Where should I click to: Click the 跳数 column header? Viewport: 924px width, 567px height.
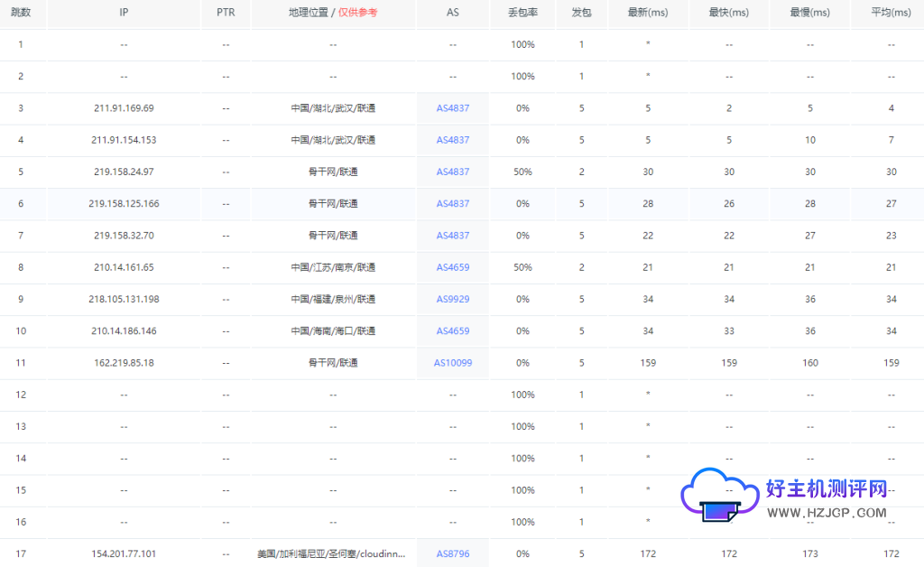click(x=21, y=13)
